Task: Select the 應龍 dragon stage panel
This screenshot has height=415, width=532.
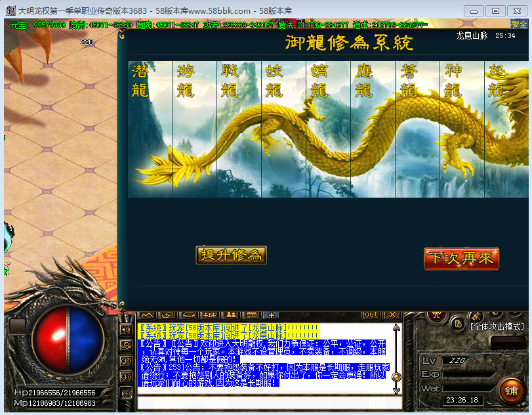Action: click(x=373, y=129)
